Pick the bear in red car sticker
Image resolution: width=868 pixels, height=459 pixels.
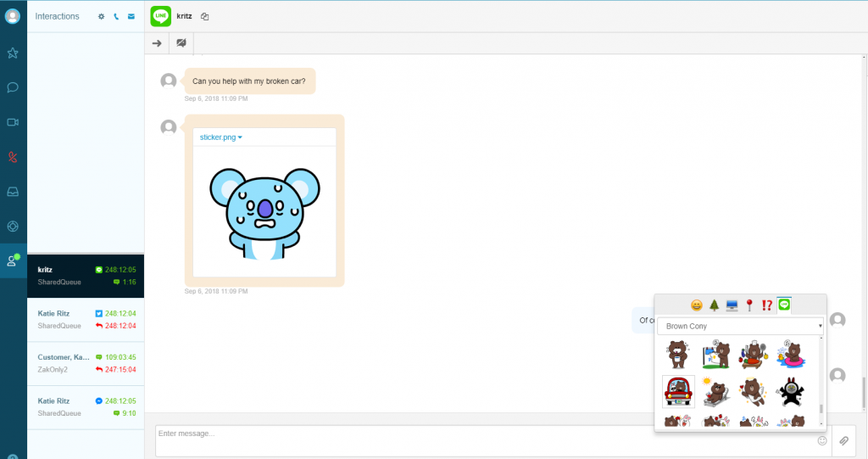tap(678, 391)
